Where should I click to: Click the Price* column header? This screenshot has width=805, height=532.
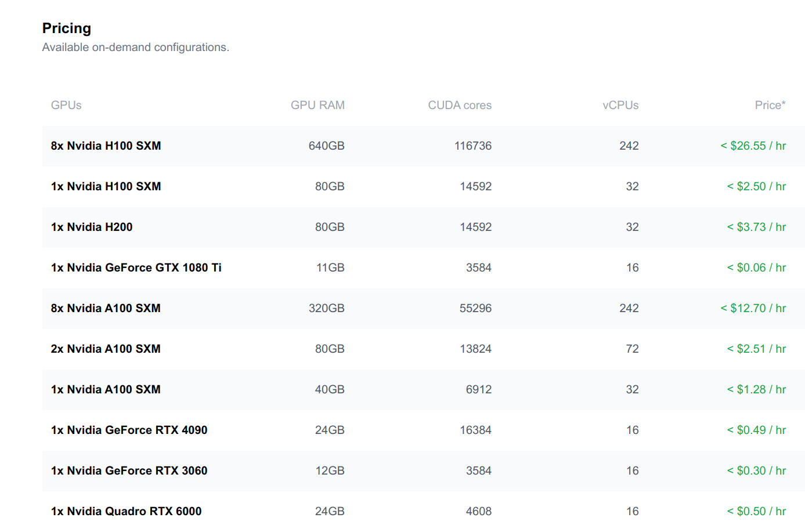(770, 105)
